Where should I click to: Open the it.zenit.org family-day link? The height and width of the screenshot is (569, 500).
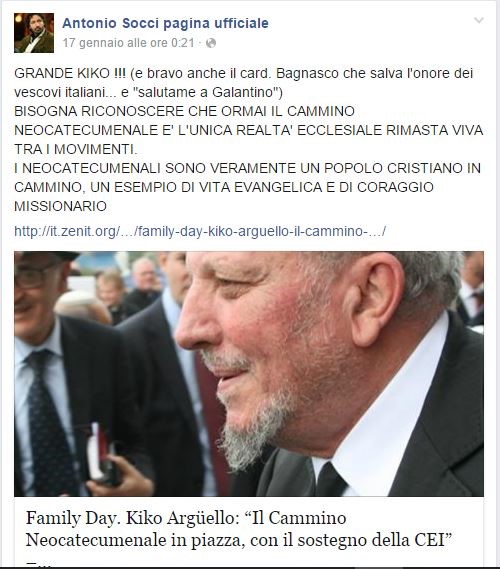[200, 231]
